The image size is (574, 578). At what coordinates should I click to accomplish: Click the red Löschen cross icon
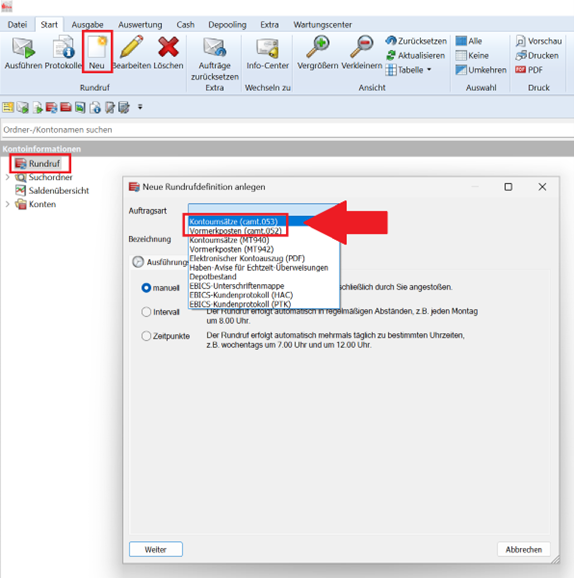coord(168,46)
